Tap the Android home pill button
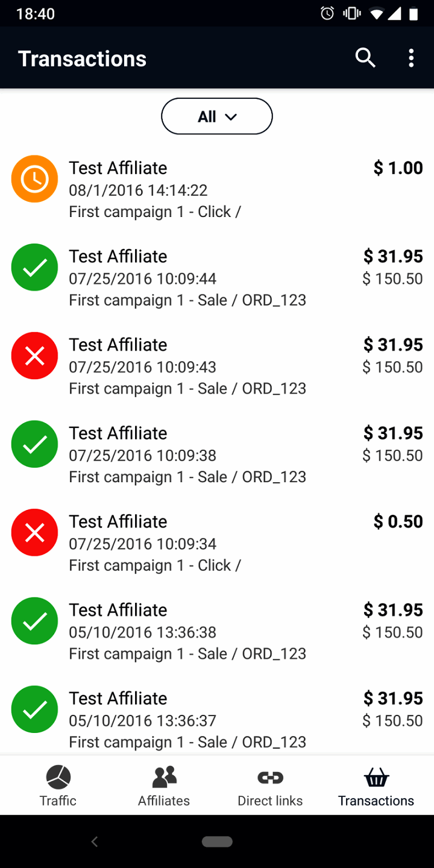This screenshot has height=868, width=434. [x=217, y=842]
